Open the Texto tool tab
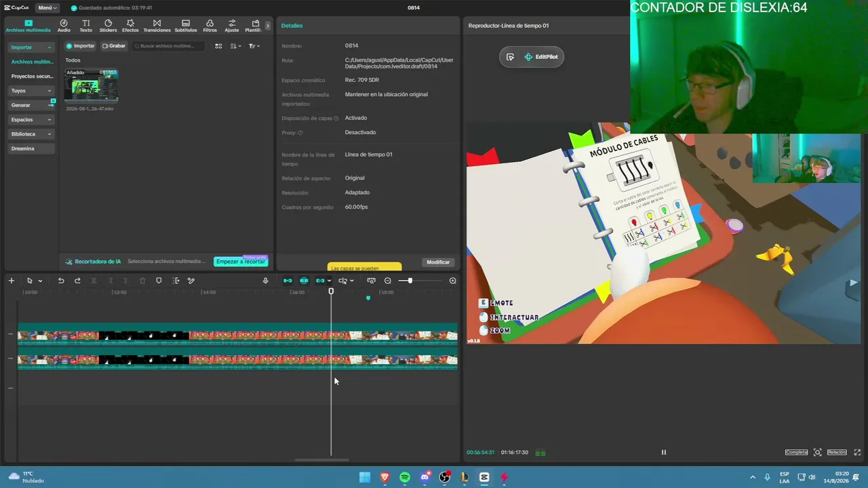 coord(85,26)
